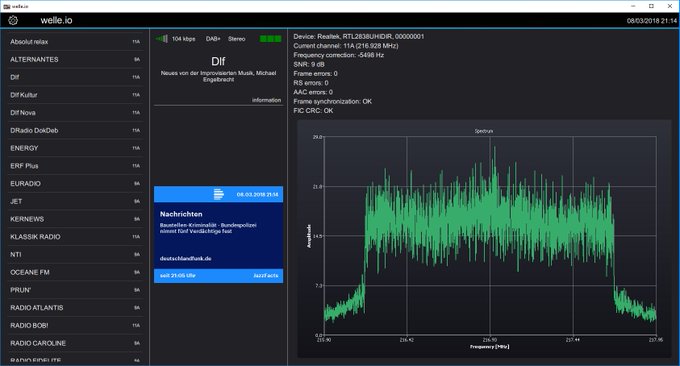Viewport: 680px width, 366px height.
Task: Click the Frequency [MHz] axis label
Action: coord(490,347)
